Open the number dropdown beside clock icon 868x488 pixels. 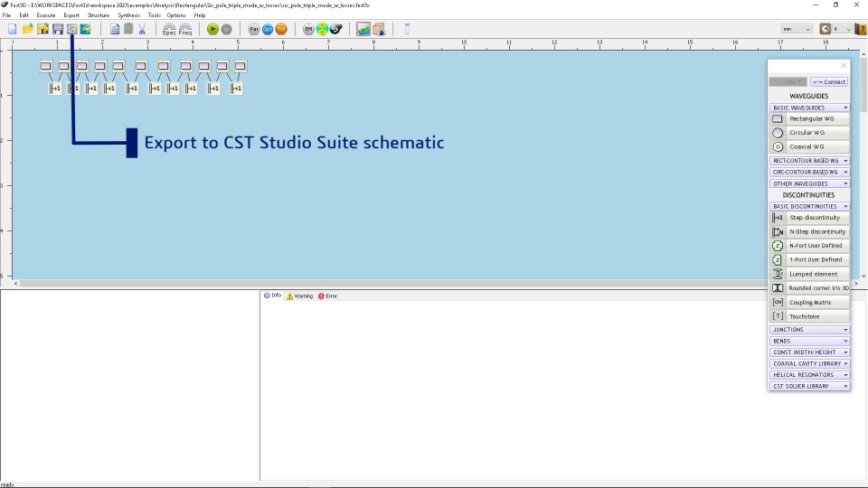[x=842, y=29]
